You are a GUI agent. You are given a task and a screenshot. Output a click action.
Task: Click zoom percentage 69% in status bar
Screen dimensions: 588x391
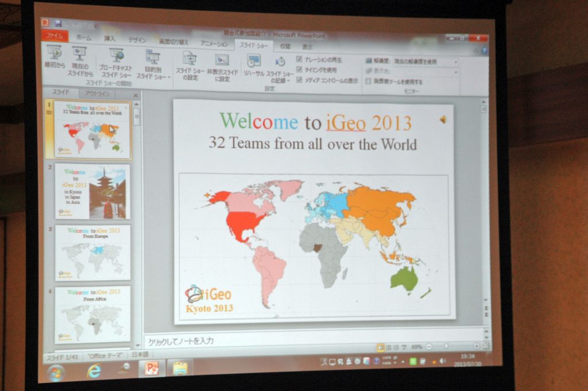tap(417, 347)
